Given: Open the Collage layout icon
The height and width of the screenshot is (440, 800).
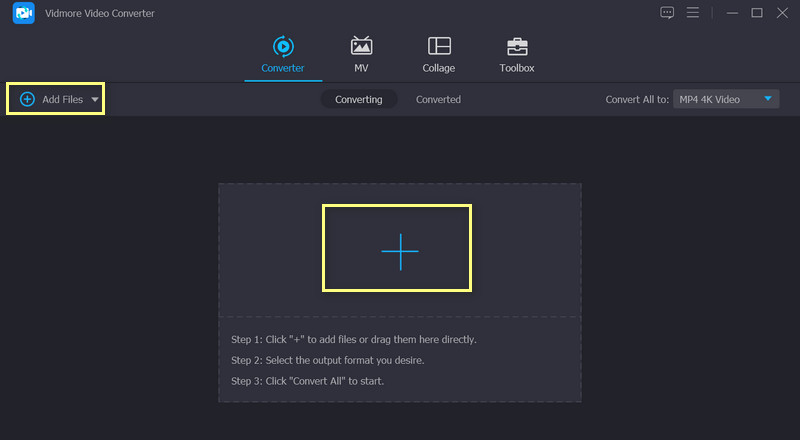Looking at the screenshot, I should click(x=438, y=46).
